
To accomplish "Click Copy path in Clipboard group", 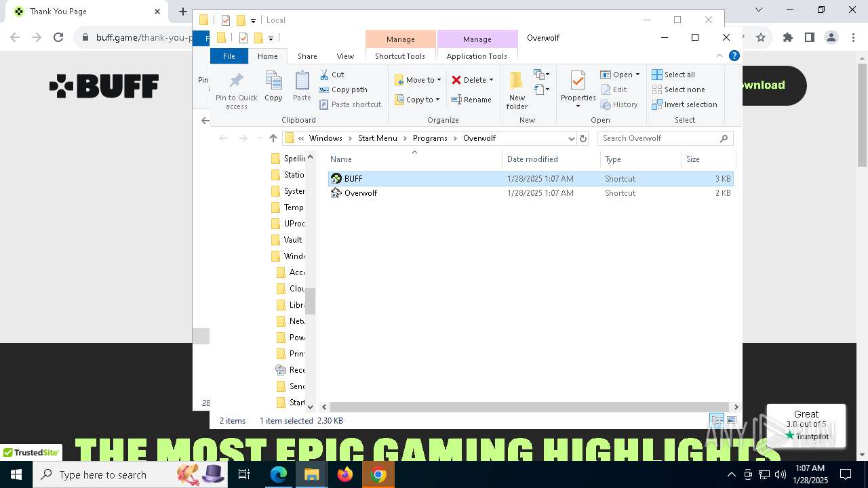I will coord(343,89).
